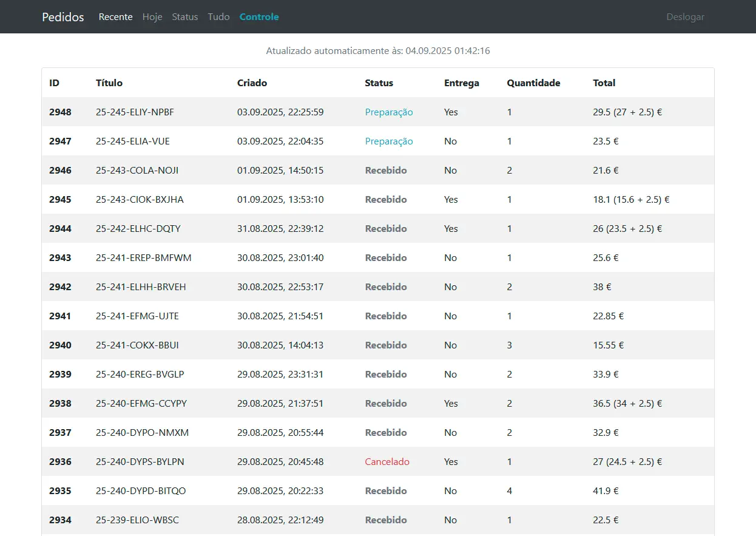The image size is (756, 536).
Task: Click the Quantidade column header
Action: point(533,83)
